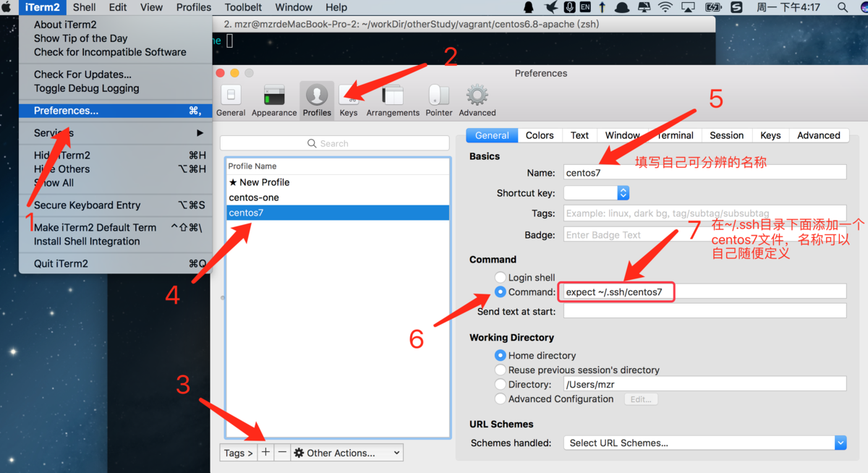Choose Reuse previous session's directory option
The height and width of the screenshot is (473, 868).
[501, 370]
